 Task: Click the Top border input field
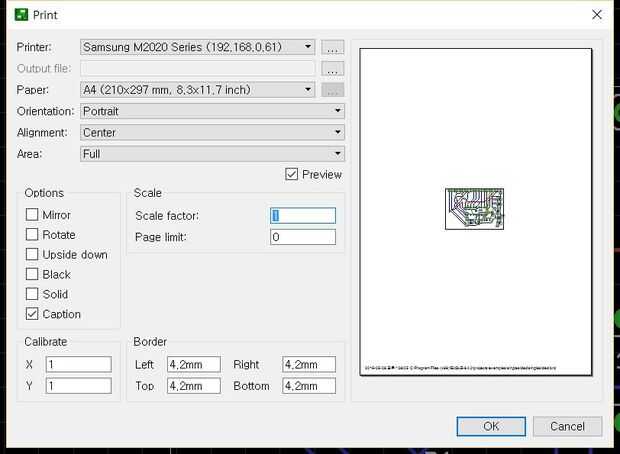[x=194, y=386]
